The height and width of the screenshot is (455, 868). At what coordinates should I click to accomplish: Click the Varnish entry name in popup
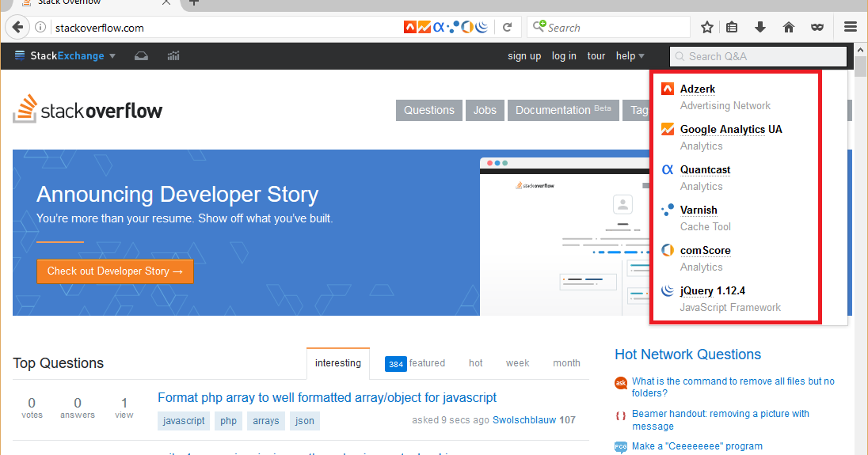pos(699,210)
